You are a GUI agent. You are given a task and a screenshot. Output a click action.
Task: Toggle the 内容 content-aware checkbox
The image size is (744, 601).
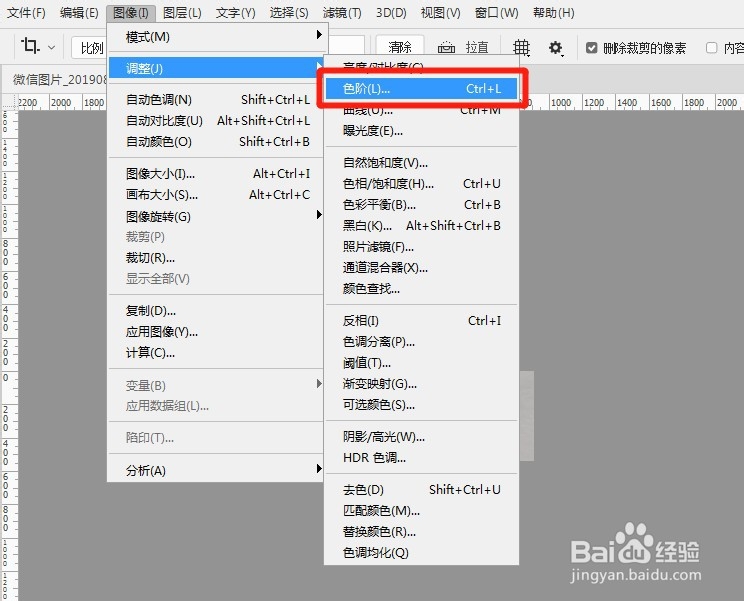coord(711,47)
